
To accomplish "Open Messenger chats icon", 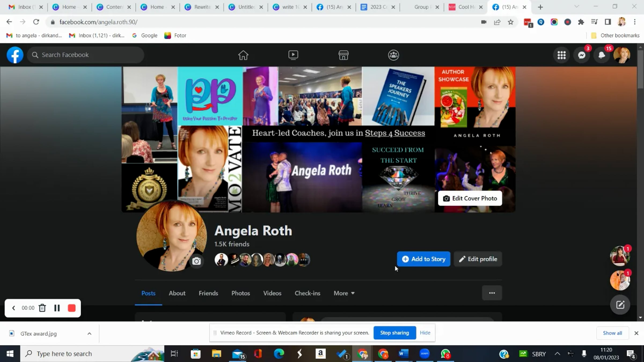I will pos(581,55).
